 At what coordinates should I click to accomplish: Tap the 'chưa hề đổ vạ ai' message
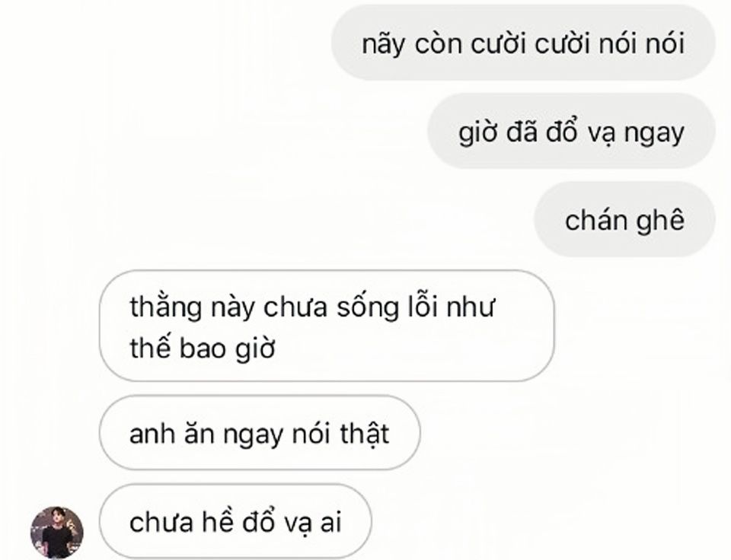tap(235, 521)
